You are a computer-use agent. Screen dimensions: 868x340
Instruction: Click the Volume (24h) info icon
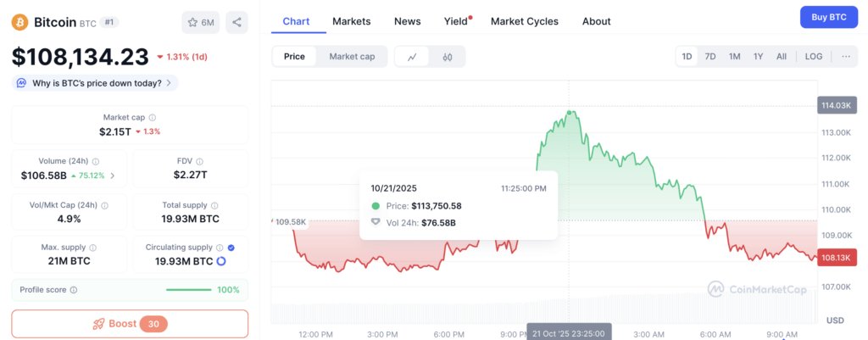click(x=96, y=161)
